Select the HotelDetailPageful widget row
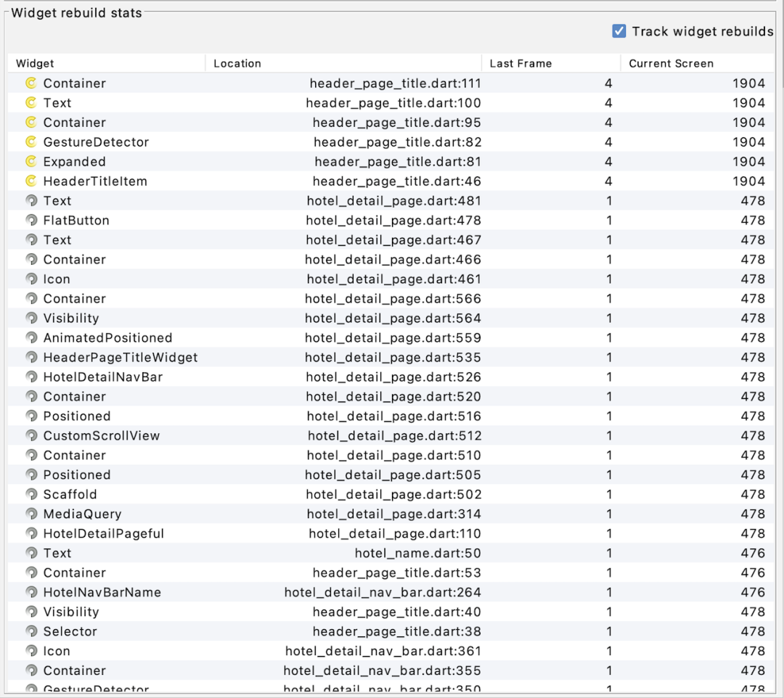The image size is (784, 698). click(x=103, y=534)
